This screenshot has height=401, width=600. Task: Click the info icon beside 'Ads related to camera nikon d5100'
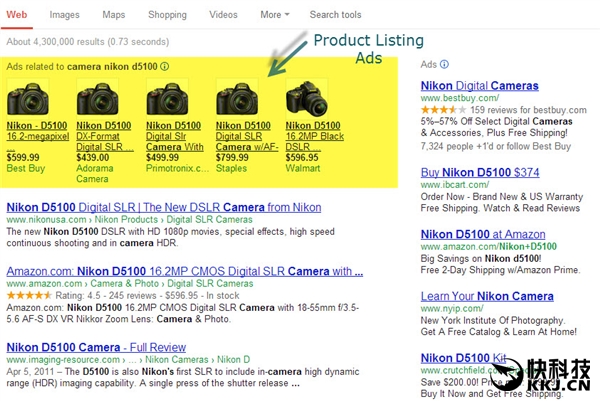click(165, 66)
